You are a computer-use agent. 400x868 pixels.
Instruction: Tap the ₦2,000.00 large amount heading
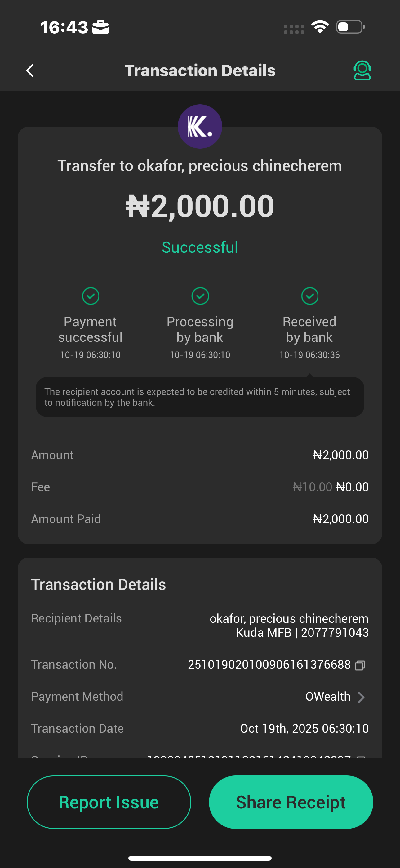click(200, 206)
